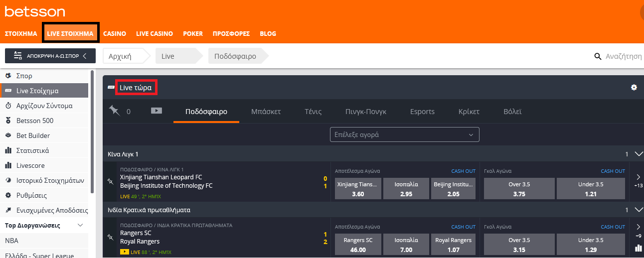Bet Under 3.5 at odds 1.21
The height and width of the screenshot is (258, 644).
pyautogui.click(x=591, y=189)
